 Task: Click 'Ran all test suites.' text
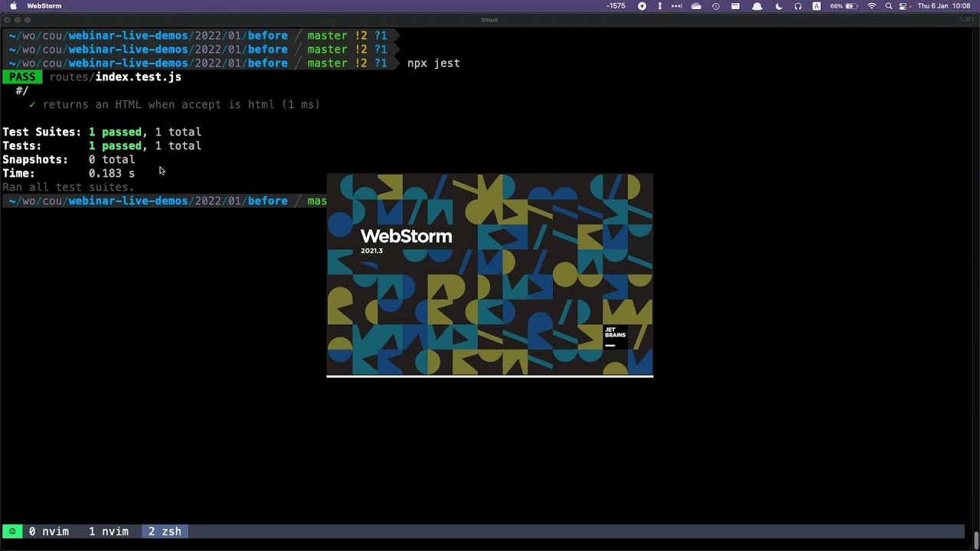coord(68,187)
